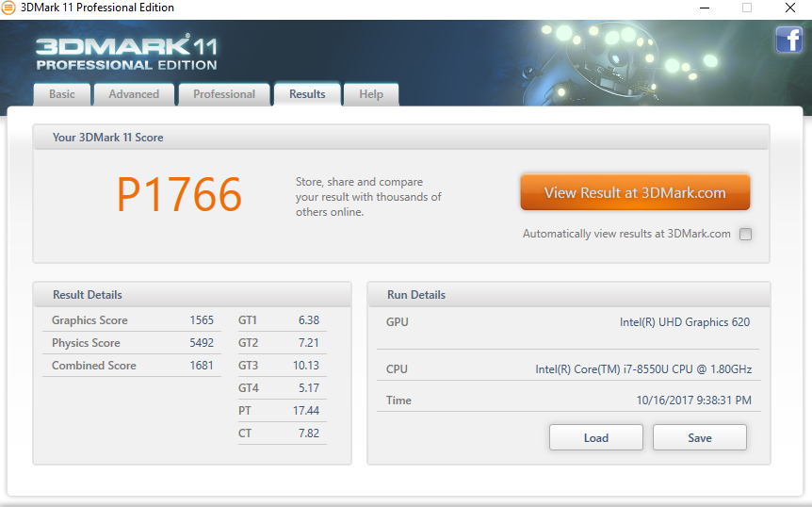812x507 pixels.
Task: Go to the Professional tab
Action: pos(224,94)
